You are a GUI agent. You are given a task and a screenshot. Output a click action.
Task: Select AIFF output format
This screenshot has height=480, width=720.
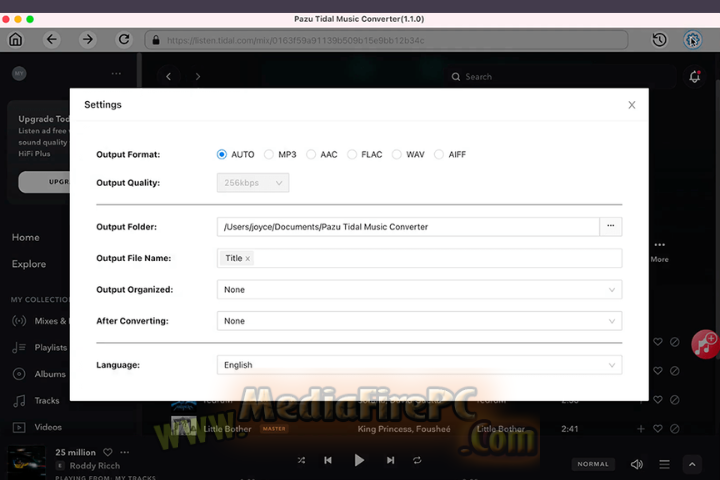(439, 154)
